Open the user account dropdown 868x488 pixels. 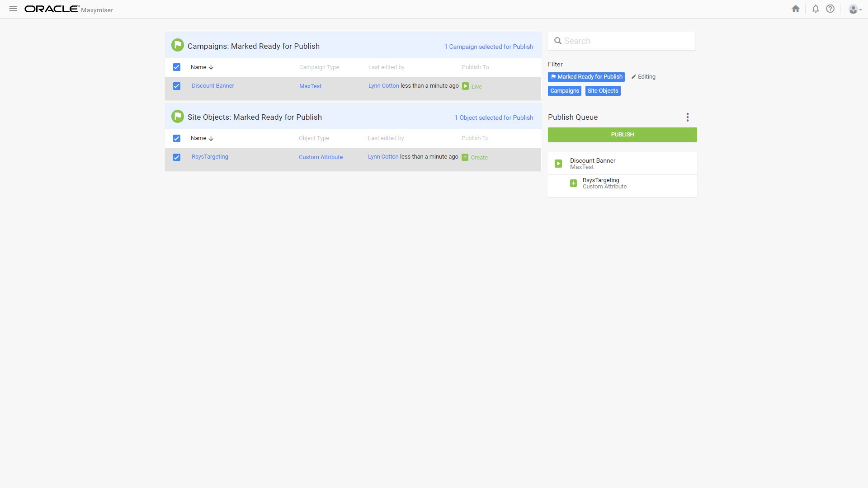[x=854, y=9]
